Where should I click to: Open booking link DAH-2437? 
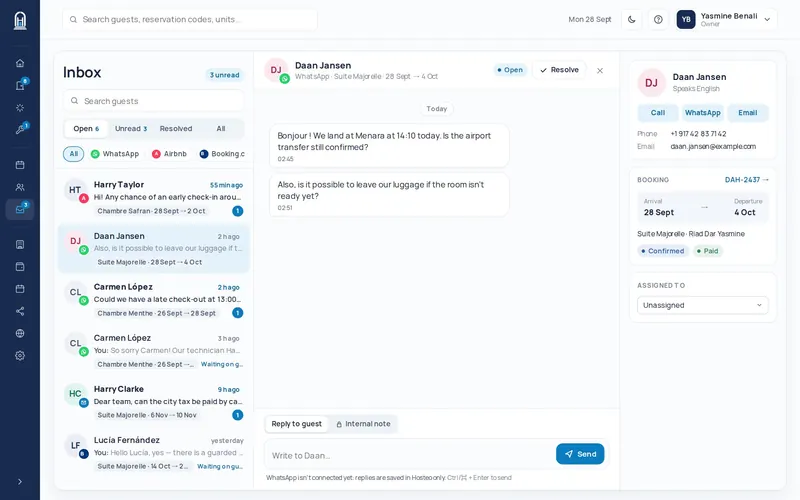coord(746,180)
